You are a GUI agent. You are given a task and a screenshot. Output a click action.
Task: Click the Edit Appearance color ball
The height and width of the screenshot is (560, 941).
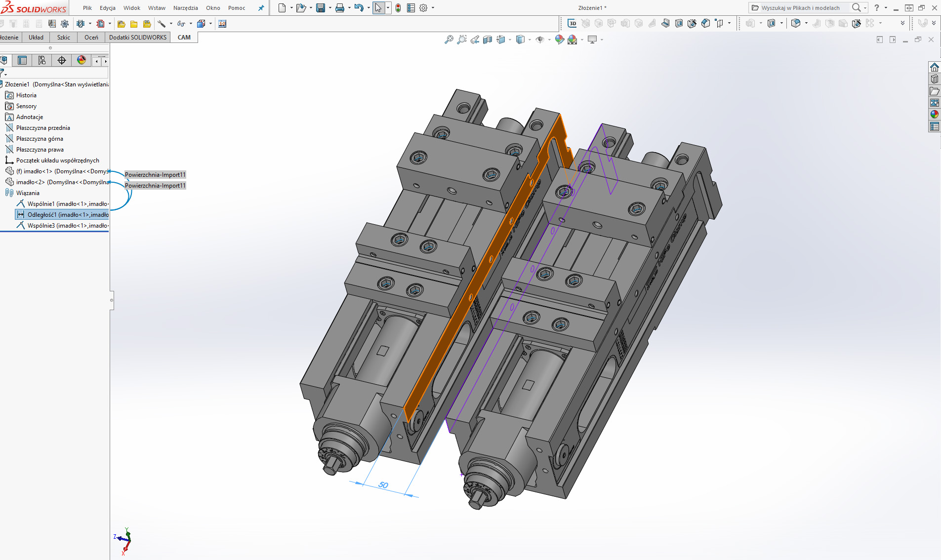click(559, 40)
